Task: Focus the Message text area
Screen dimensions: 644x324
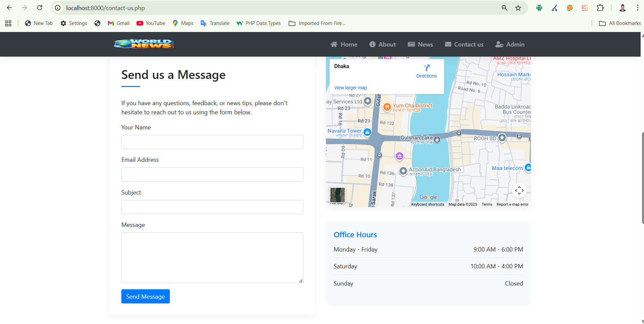Action: pos(212,258)
